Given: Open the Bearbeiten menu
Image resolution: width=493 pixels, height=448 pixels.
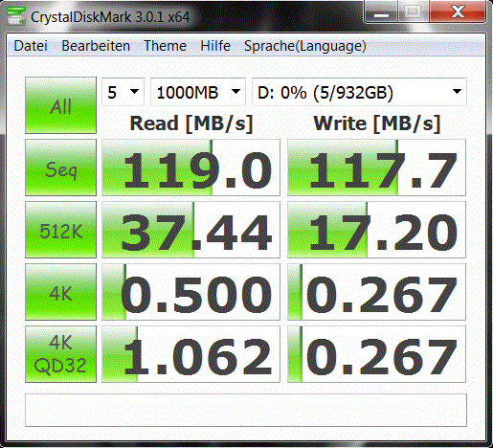Looking at the screenshot, I should click(x=96, y=46).
